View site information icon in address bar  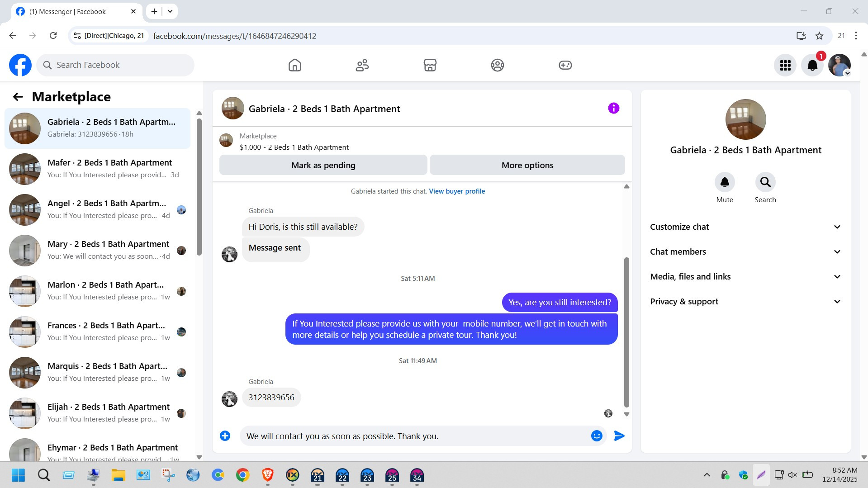[x=77, y=36]
